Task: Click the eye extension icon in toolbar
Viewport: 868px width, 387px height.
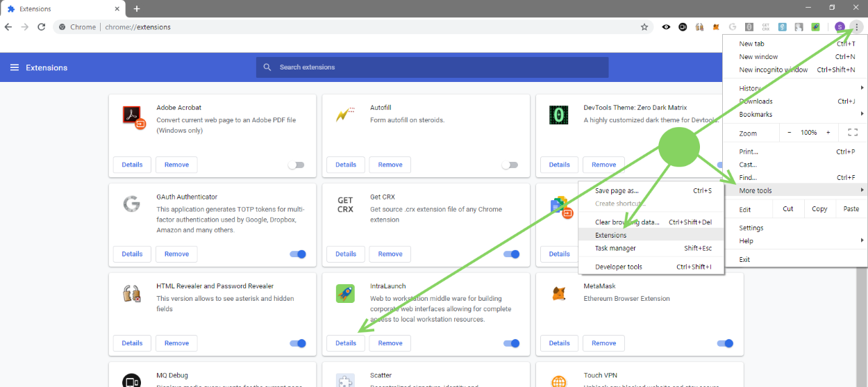Action: (667, 27)
